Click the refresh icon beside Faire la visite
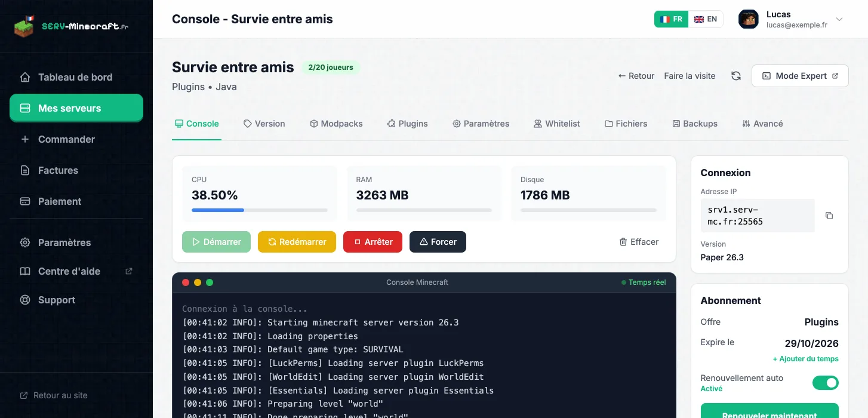868x418 pixels. (x=736, y=76)
